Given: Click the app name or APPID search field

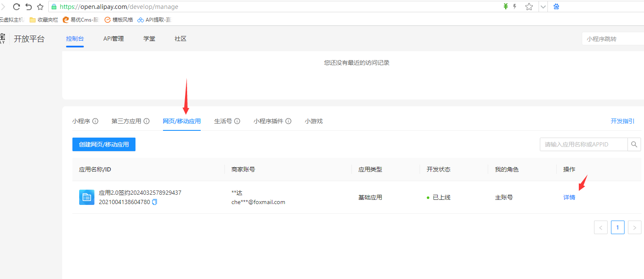Looking at the screenshot, I should pyautogui.click(x=583, y=144).
